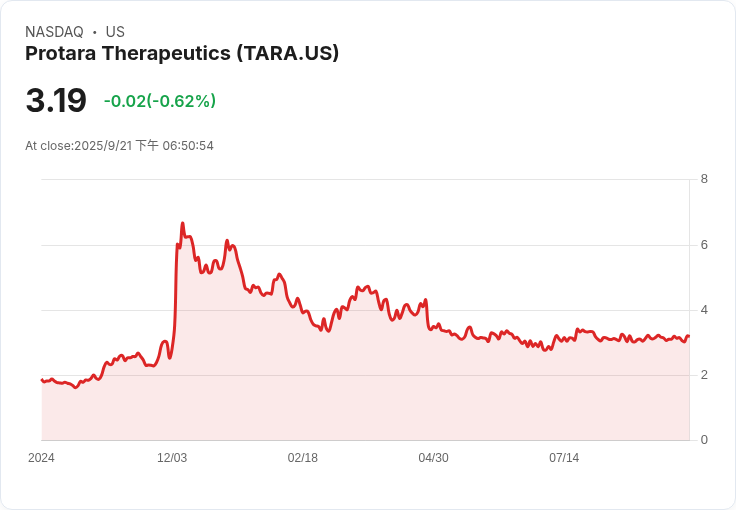
Task: Click the Protara Therapeutics (TARA.US) title
Action: coord(182,53)
